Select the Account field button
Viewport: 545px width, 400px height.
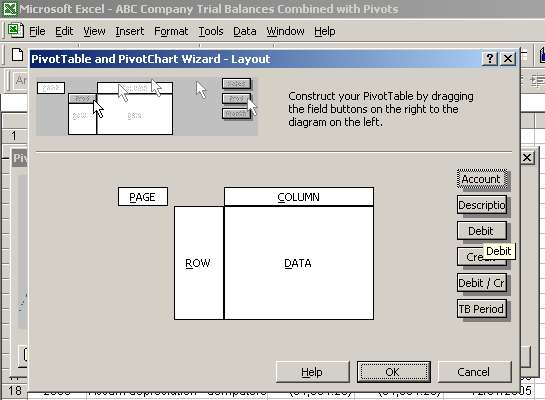click(482, 179)
